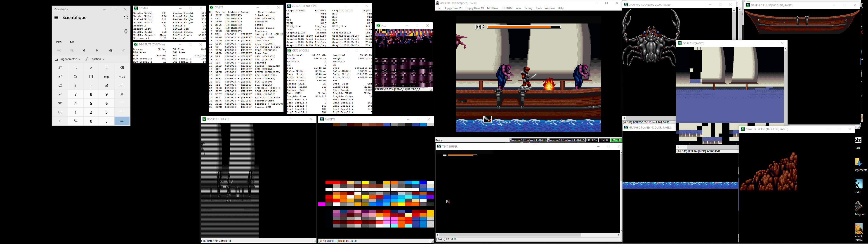Viewport: 868px width, 244px height.
Task: Open the MO Drive menu
Action: coord(493,8)
